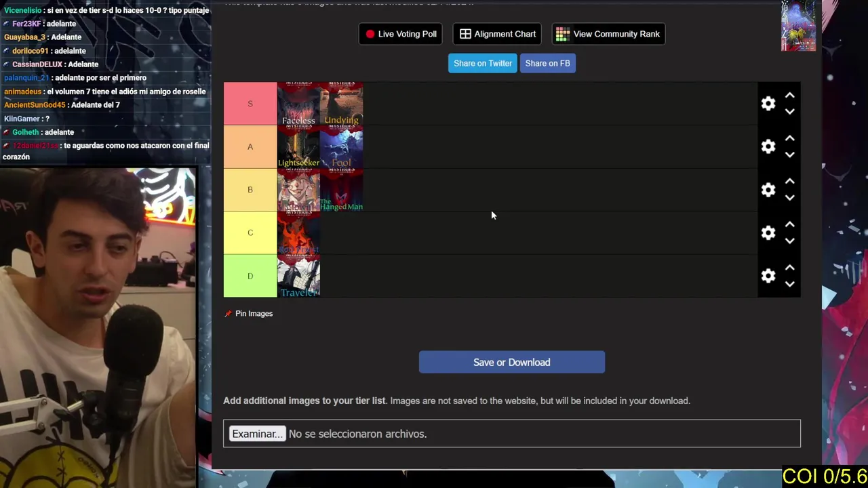Move D tier row up with arrow
The width and height of the screenshot is (868, 488).
[x=789, y=268]
